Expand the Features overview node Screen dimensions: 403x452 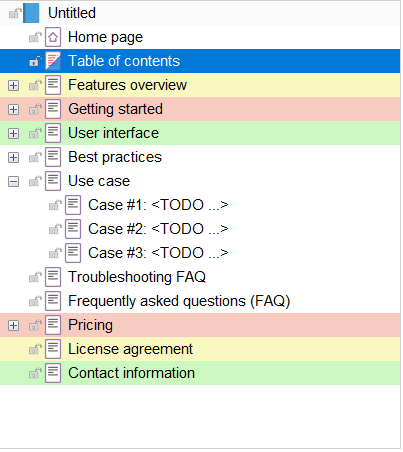click(13, 86)
